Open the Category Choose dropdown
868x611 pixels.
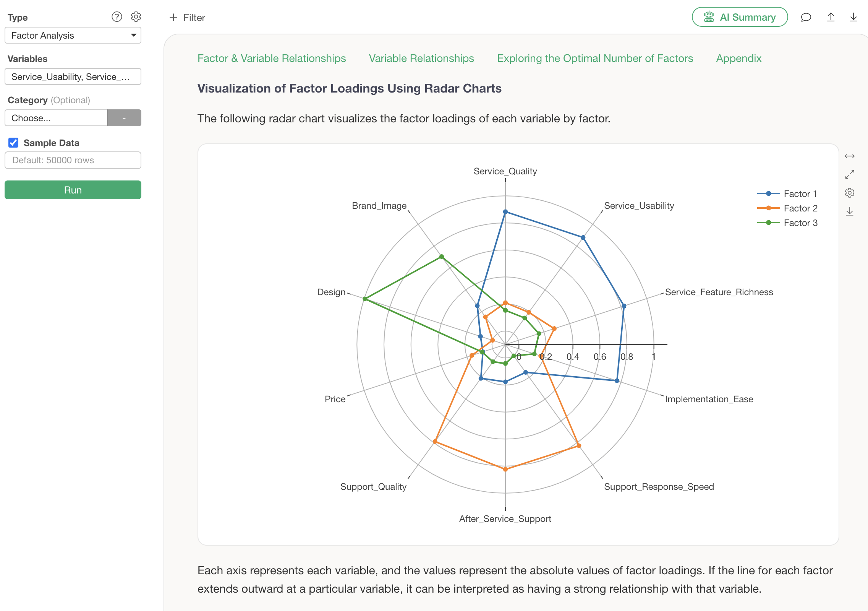(x=56, y=118)
